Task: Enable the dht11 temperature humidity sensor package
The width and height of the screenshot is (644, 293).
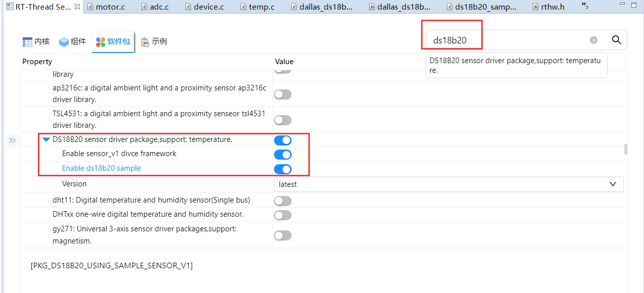Action: (283, 201)
